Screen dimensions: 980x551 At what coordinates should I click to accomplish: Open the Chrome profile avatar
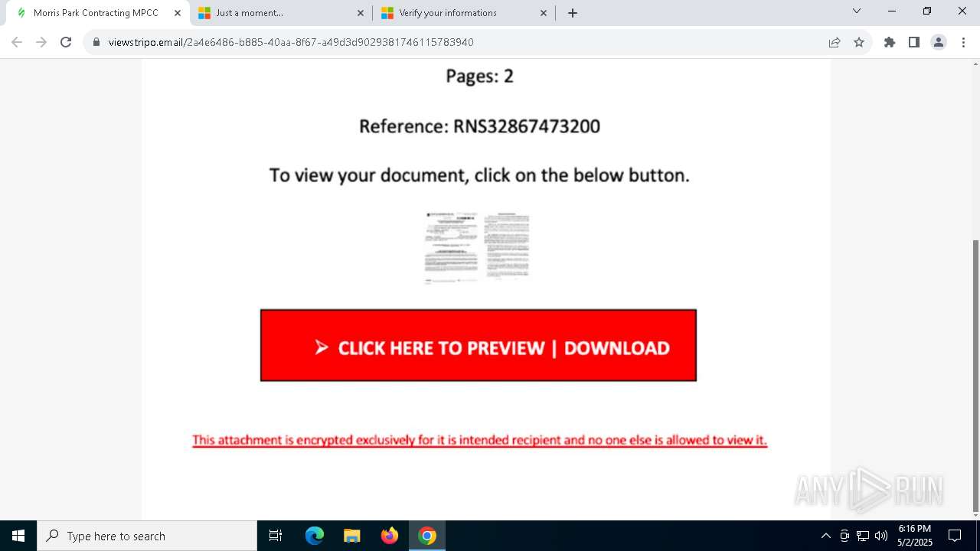tap(939, 42)
